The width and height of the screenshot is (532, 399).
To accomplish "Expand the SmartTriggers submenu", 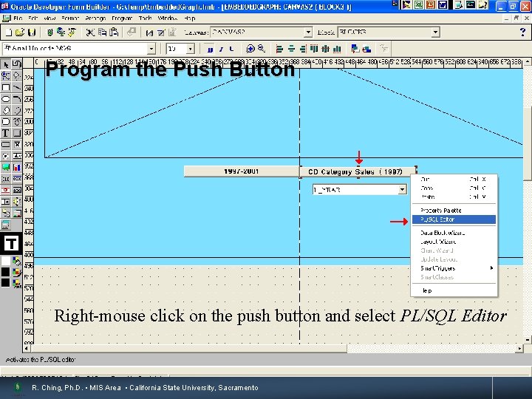I will pyautogui.click(x=454, y=268).
